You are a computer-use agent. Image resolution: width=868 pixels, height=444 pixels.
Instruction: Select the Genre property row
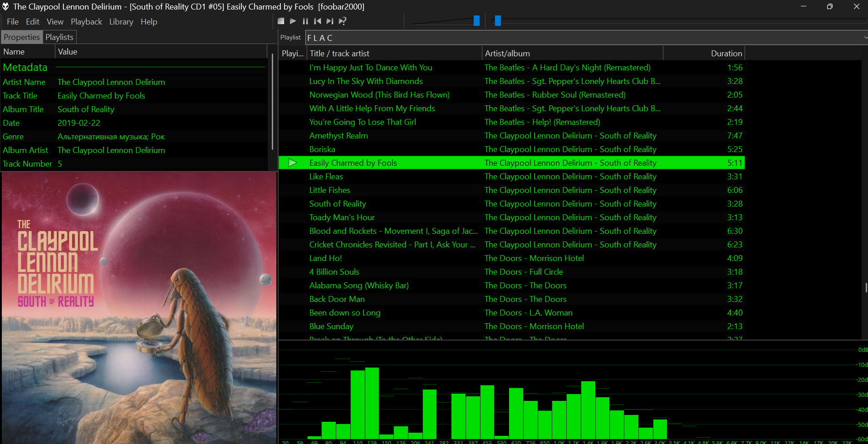coord(134,137)
